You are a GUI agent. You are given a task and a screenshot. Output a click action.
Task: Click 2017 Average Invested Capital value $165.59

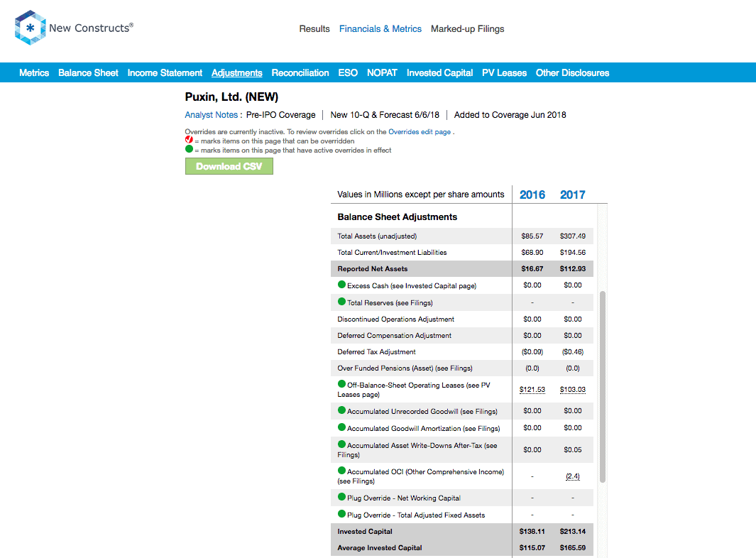(x=573, y=548)
